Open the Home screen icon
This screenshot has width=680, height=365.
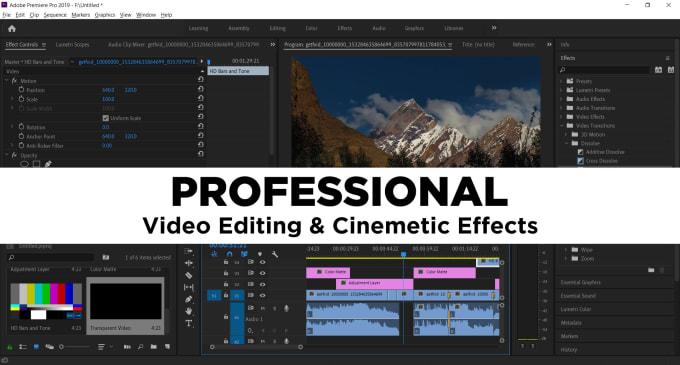12,29
